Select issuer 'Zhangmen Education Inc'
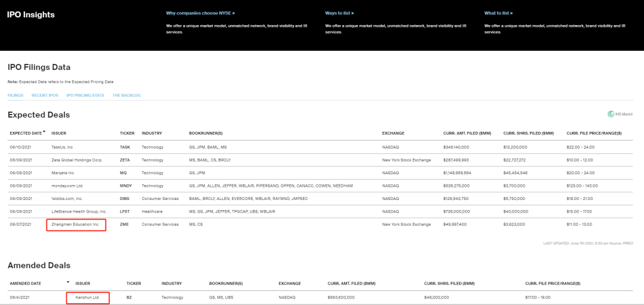This screenshot has width=644, height=305. (x=75, y=224)
